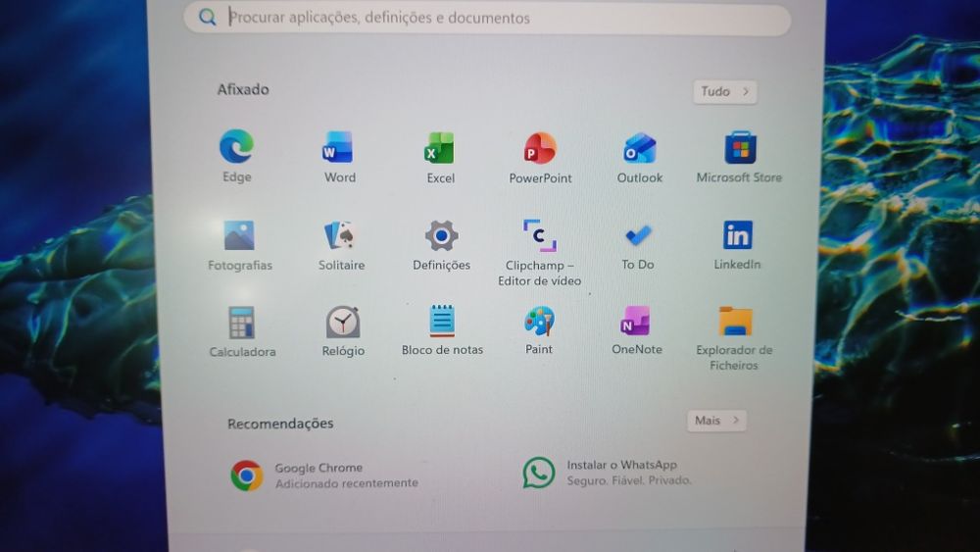The height and width of the screenshot is (552, 980).
Task: Open Excel pinned app
Action: (x=440, y=149)
